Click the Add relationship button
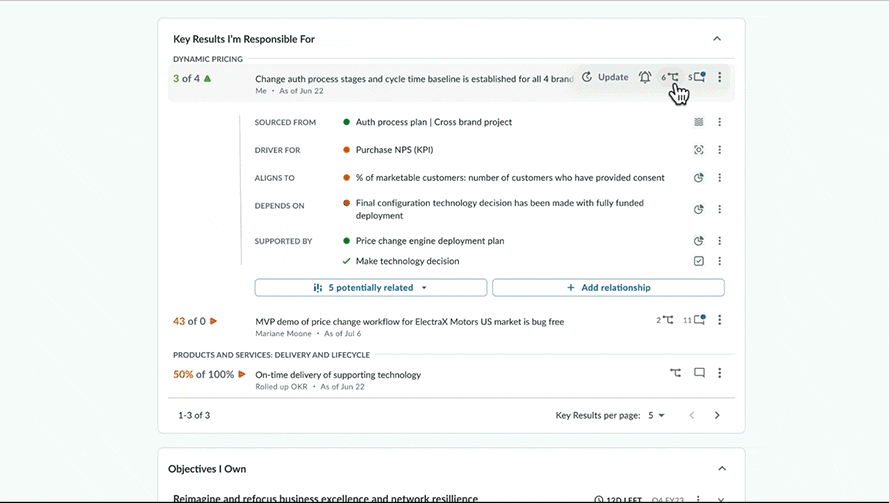The width and height of the screenshot is (889, 503). tap(608, 288)
